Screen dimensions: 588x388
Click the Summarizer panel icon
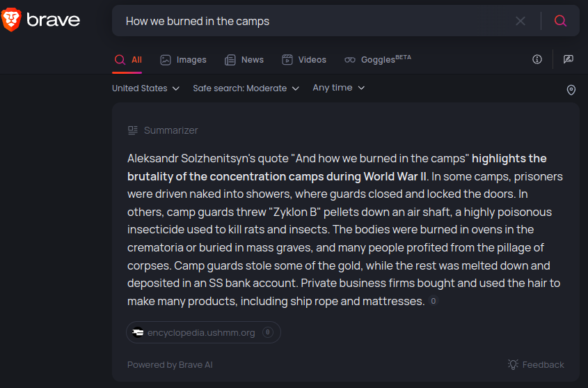click(x=133, y=130)
